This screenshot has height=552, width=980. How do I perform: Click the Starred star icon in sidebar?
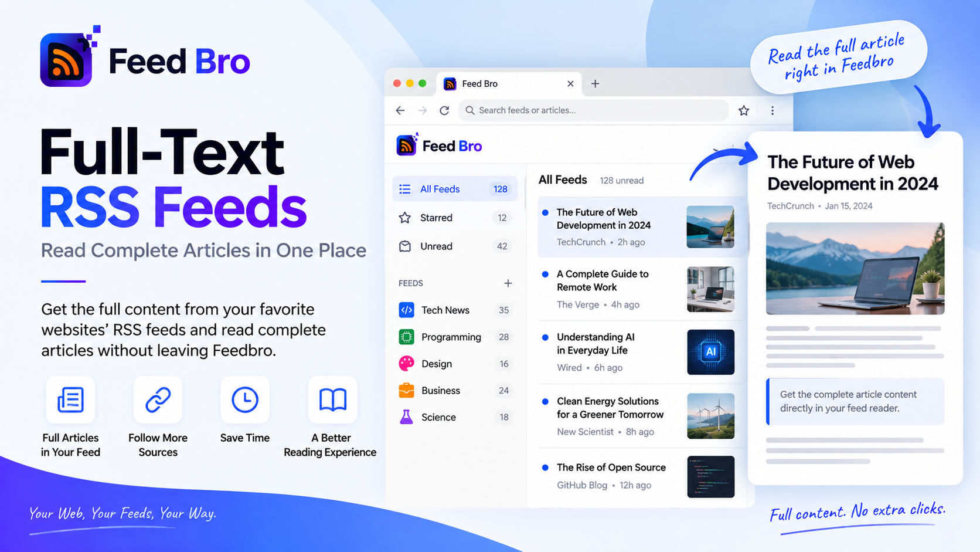pyautogui.click(x=405, y=218)
